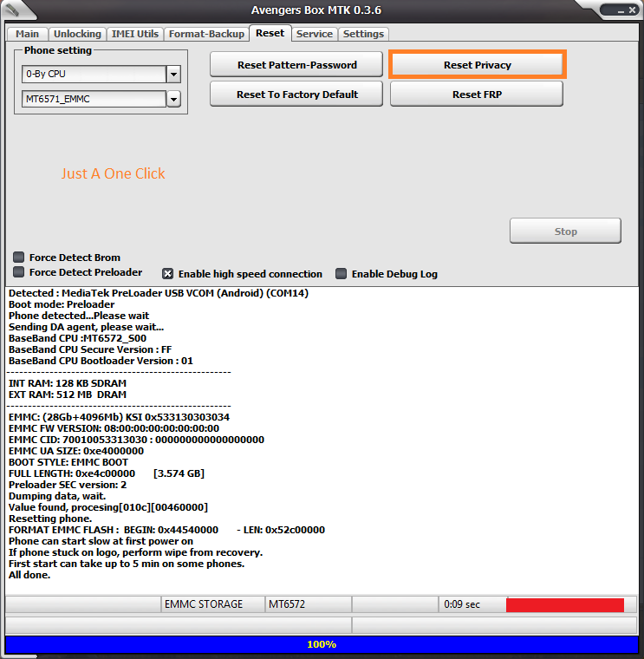
Task: Click the 'EXT RAM: 512 MB DRAM' line
Action: [68, 395]
